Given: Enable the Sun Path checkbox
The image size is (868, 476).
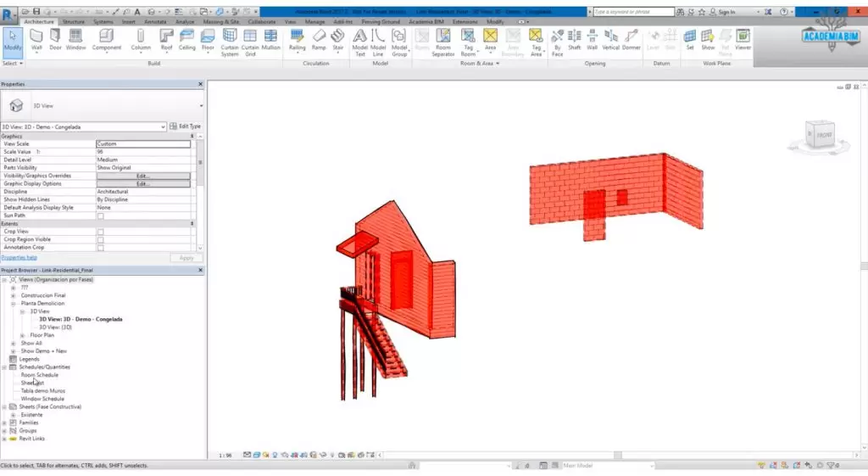Looking at the screenshot, I should point(100,216).
